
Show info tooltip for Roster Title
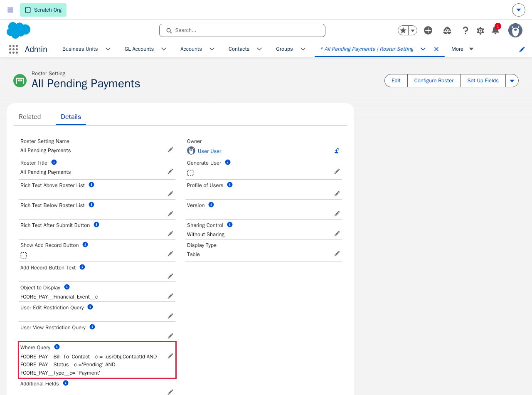pyautogui.click(x=54, y=163)
